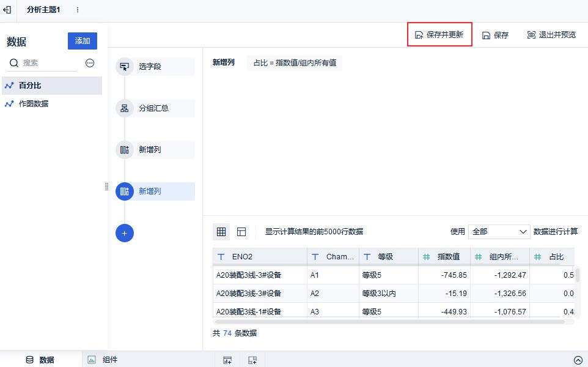Click the plus button to add a step
The width and height of the screenshot is (588, 367).
coord(124,233)
